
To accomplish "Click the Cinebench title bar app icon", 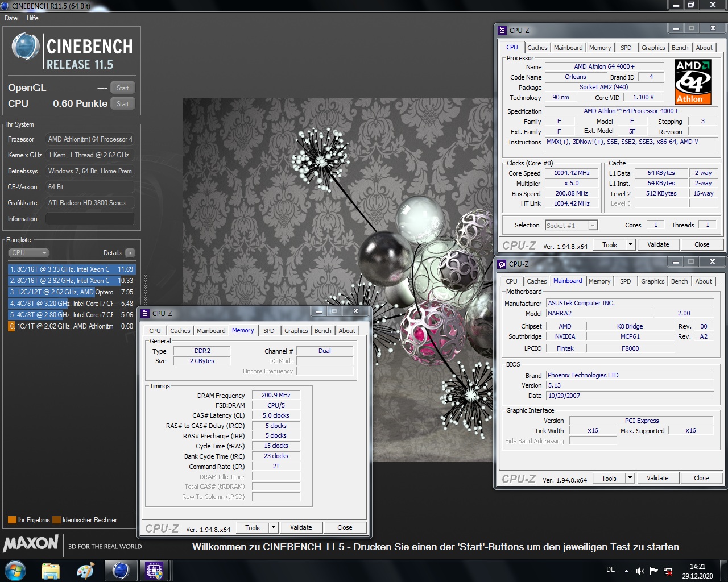I will coord(5,6).
